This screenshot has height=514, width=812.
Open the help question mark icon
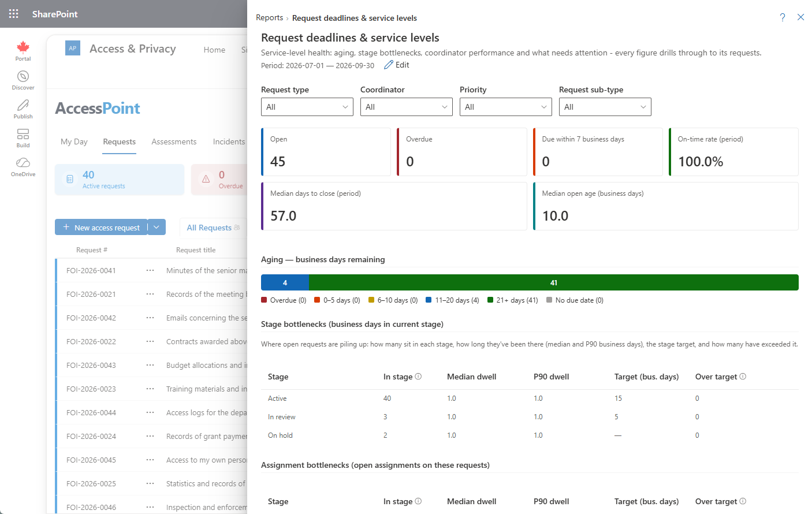pos(783,17)
